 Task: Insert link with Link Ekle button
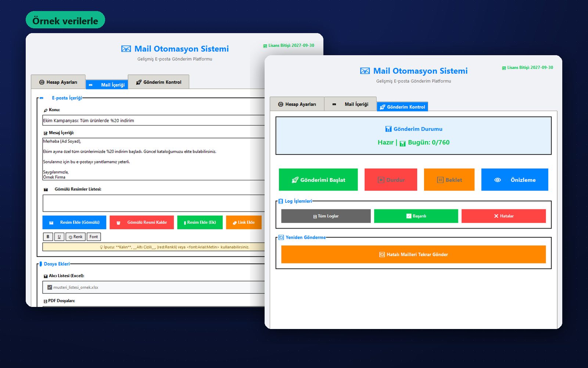tap(244, 222)
